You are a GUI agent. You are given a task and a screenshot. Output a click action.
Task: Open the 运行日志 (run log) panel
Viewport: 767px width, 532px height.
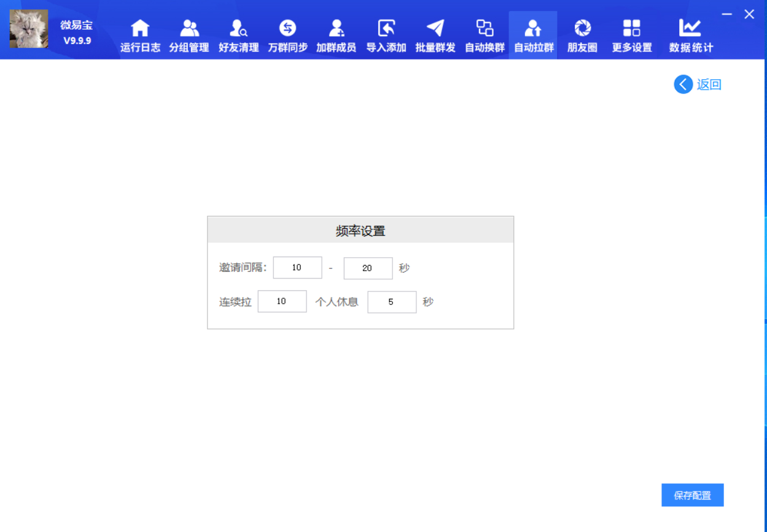[x=139, y=34]
